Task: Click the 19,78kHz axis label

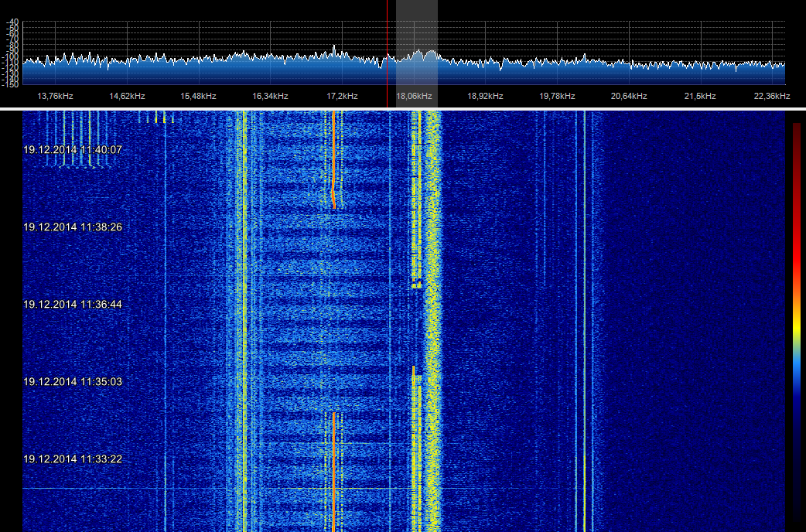Action: point(557,97)
